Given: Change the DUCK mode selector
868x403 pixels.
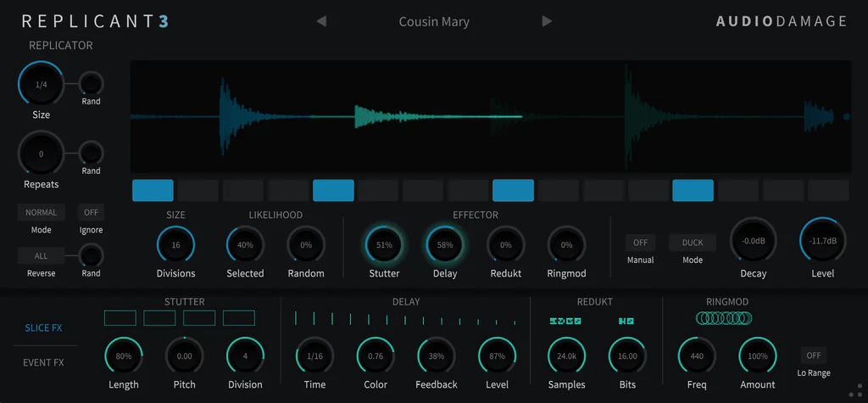Looking at the screenshot, I should [x=693, y=243].
